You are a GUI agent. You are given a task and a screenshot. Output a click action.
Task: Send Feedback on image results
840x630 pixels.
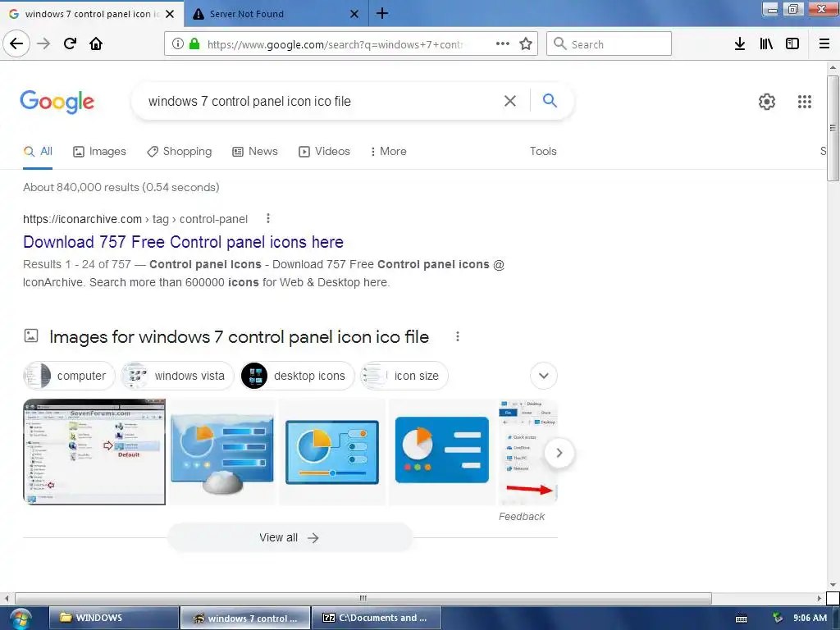pyautogui.click(x=521, y=517)
